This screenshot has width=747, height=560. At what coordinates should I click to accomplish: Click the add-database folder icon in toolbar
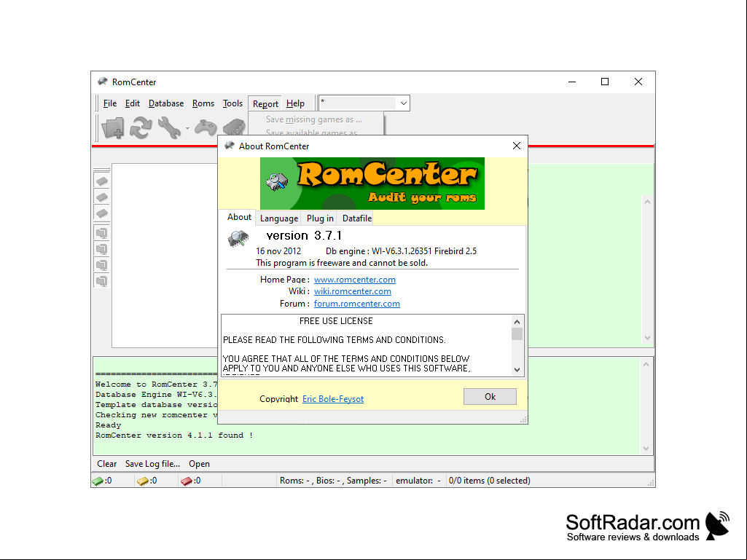click(x=113, y=127)
